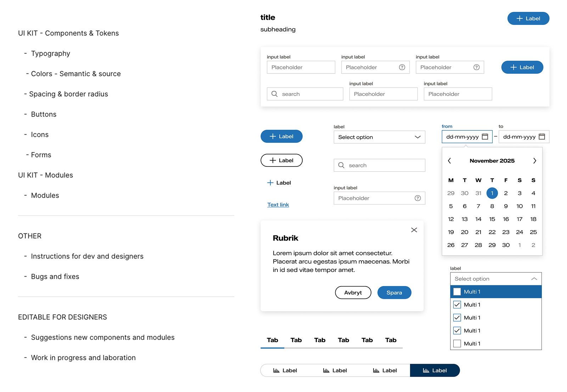Close the Rubrik dialog with the X icon
The height and width of the screenshot is (392, 567).
coord(414,230)
